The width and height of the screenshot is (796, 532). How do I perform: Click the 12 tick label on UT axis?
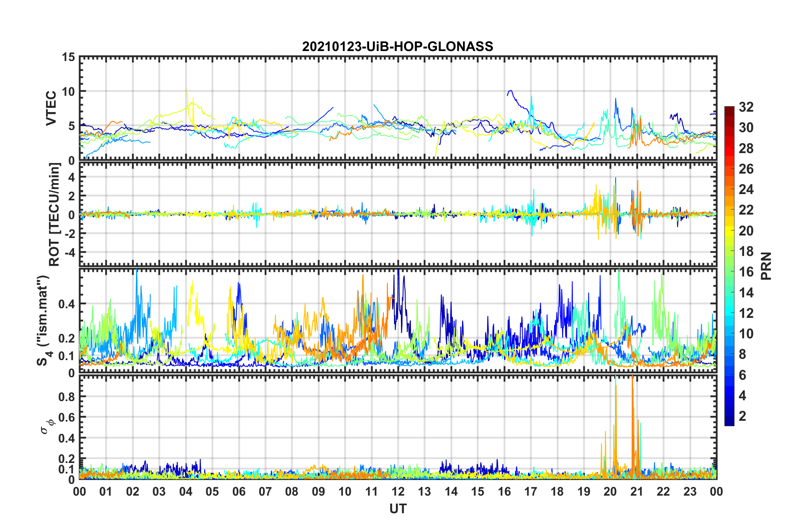click(398, 491)
